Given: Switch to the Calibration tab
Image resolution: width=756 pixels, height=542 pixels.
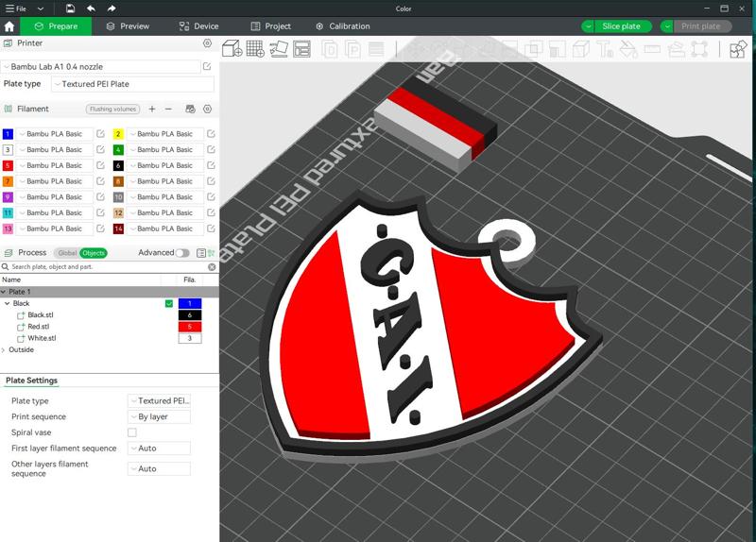Looking at the screenshot, I should (x=343, y=26).
